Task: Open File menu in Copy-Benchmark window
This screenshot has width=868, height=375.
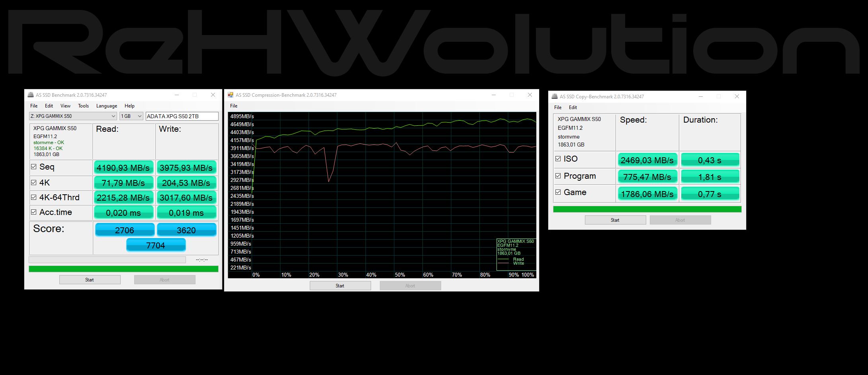Action: pyautogui.click(x=558, y=107)
